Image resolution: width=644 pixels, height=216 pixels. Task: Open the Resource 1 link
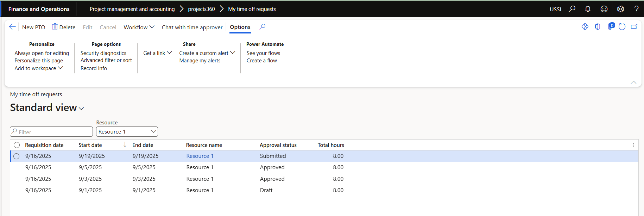pos(200,156)
